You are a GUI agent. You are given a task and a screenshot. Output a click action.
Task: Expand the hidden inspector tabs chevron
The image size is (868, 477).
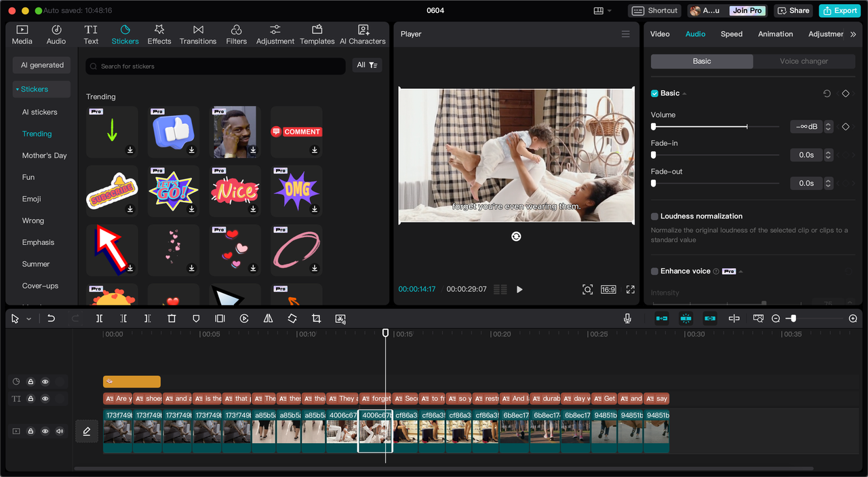[x=853, y=34]
